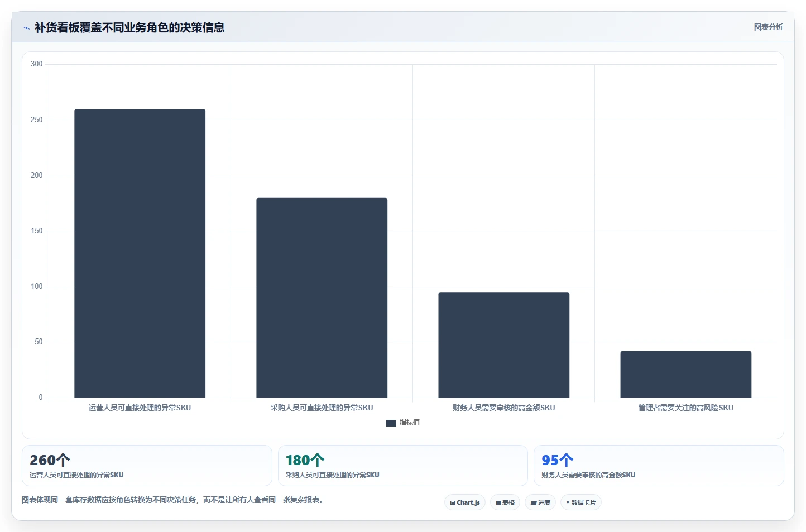Click x-axis label 管理者需要关注的高风险SKU
The image size is (806, 532).
point(686,408)
